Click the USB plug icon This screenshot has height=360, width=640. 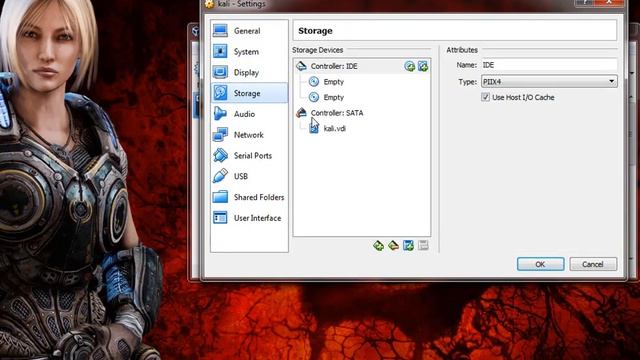(220, 176)
